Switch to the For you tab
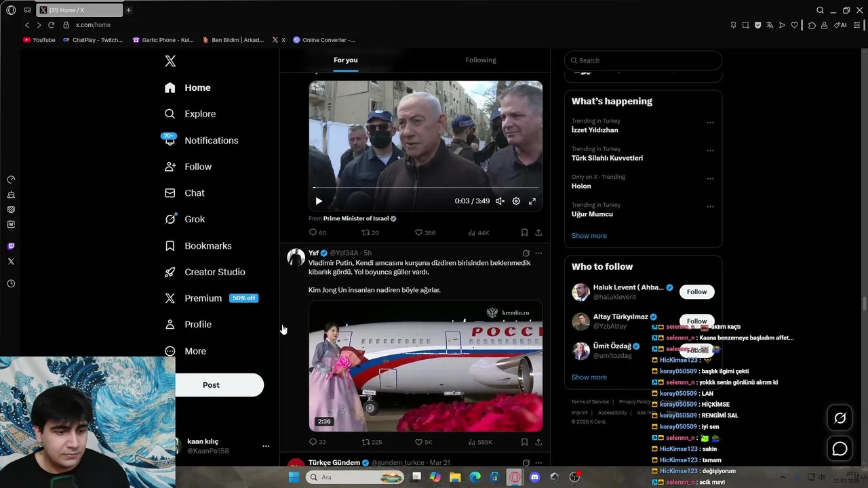 point(345,60)
